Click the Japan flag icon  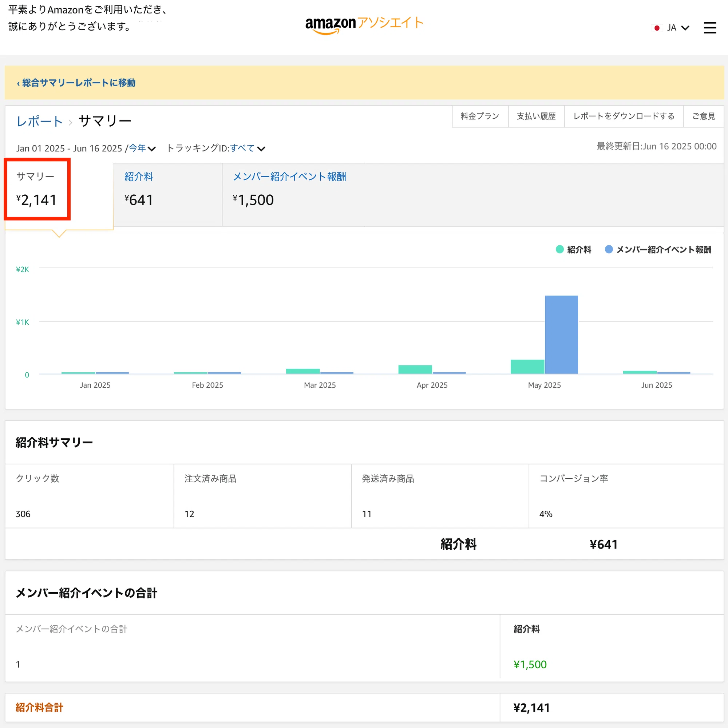click(x=657, y=28)
